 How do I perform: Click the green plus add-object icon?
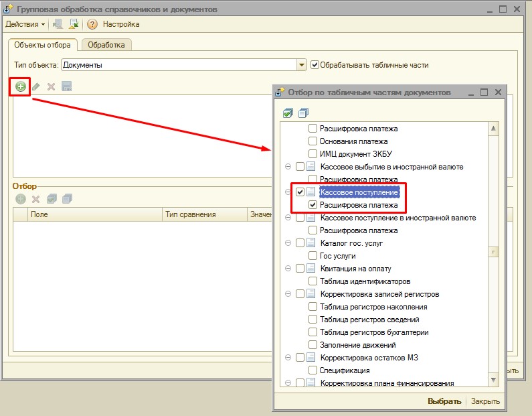point(21,86)
